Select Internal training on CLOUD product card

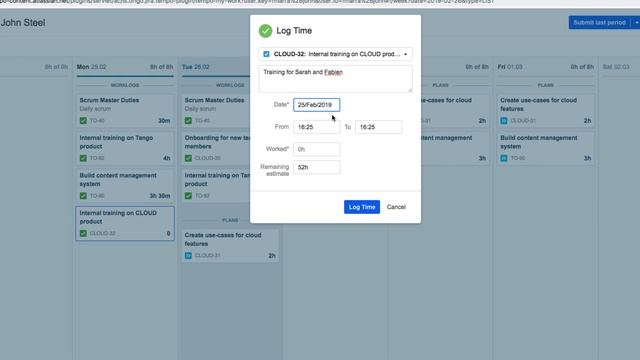point(125,223)
